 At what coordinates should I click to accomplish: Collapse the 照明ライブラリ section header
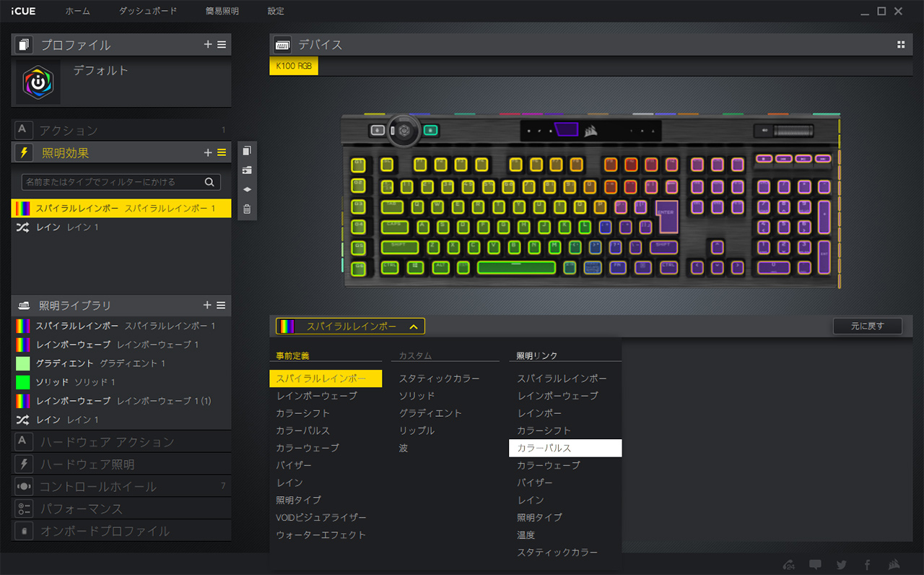(x=121, y=306)
